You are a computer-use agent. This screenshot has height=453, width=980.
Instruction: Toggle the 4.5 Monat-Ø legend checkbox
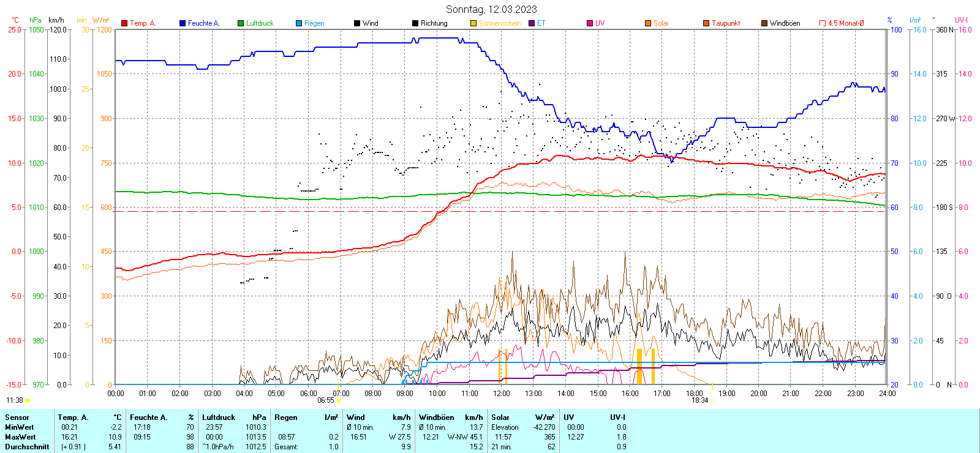coord(823,23)
